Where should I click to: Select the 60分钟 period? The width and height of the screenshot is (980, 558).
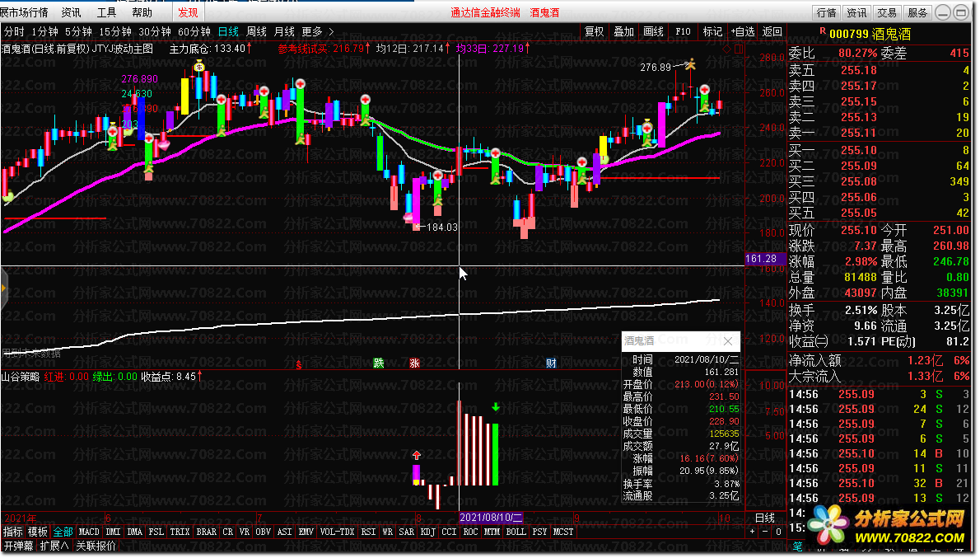click(x=194, y=31)
